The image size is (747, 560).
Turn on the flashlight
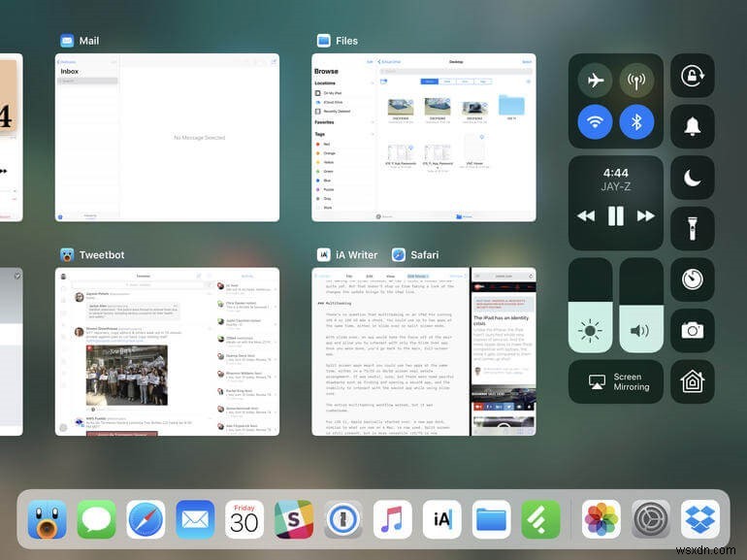(x=693, y=229)
